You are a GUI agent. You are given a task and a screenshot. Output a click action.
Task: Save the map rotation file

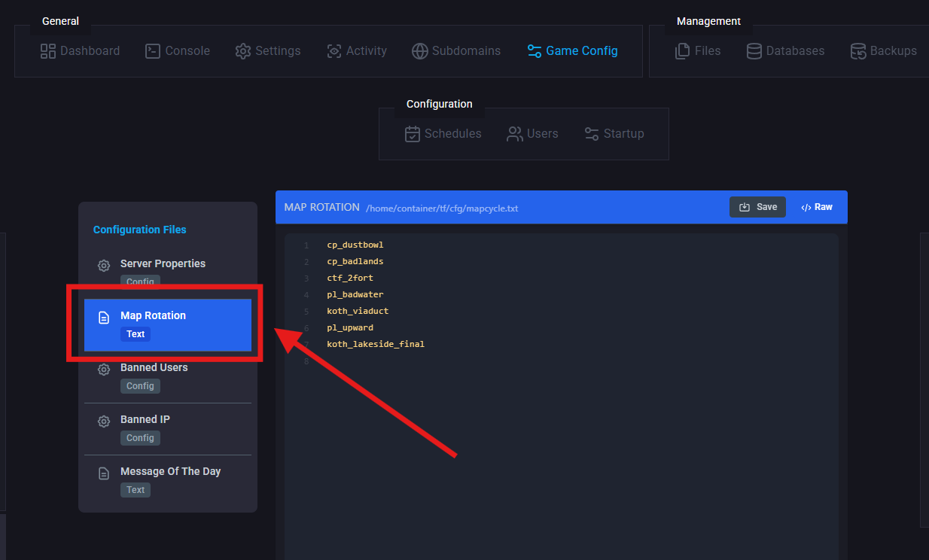[757, 207]
